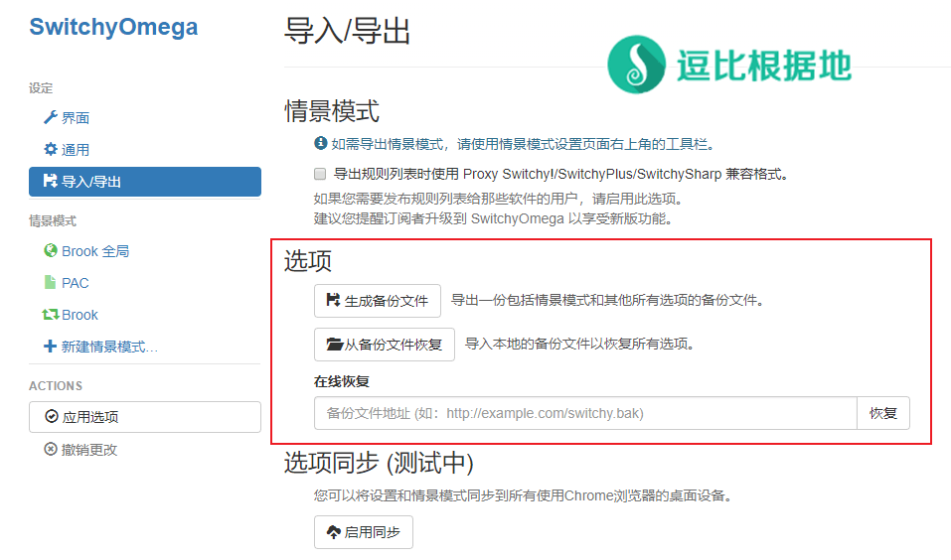Click the PAC file icon
Viewport: 951px width, 560px height.
[x=51, y=283]
